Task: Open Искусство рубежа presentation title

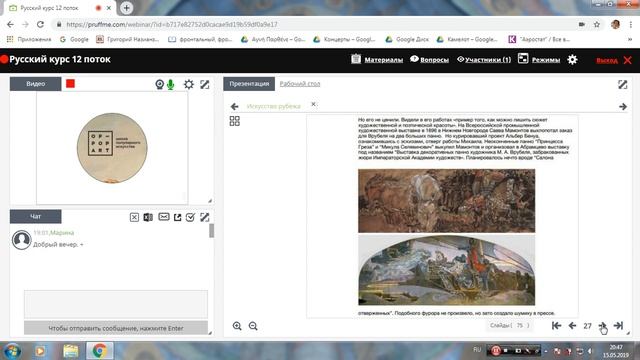Action: coord(273,106)
